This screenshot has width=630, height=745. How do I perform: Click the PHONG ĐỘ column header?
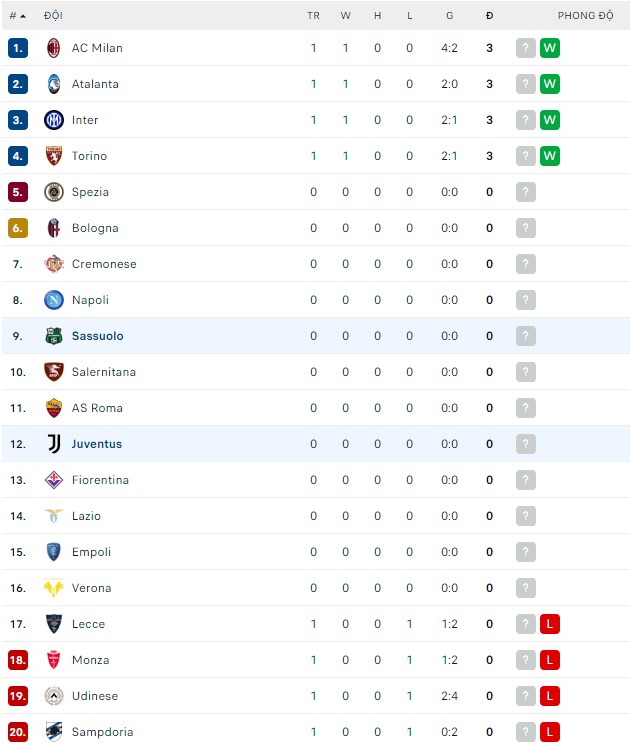[585, 16]
